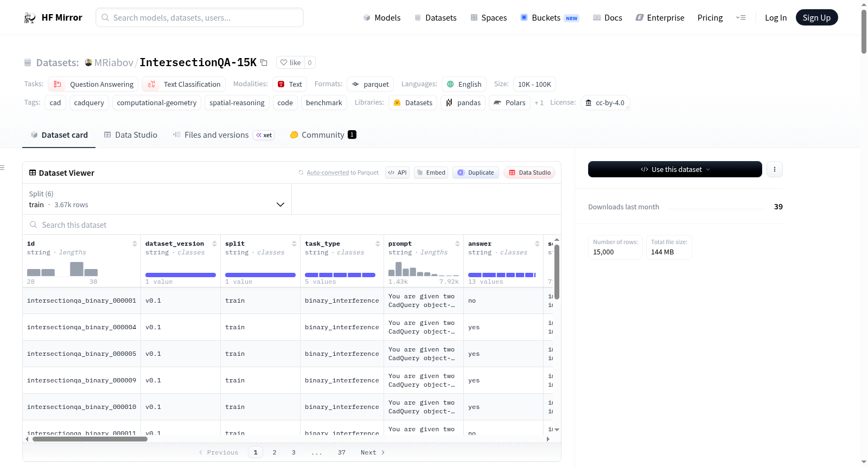The image size is (868, 467).
Task: Click the Duplicate button
Action: (x=476, y=172)
